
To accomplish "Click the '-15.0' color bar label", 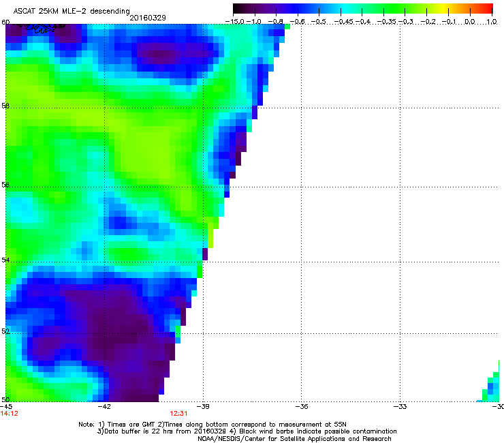I will point(235,22).
